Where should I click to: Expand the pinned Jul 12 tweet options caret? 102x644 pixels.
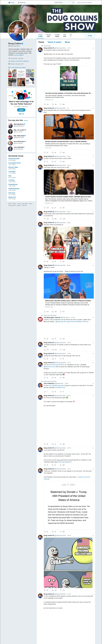click(x=93, y=48)
